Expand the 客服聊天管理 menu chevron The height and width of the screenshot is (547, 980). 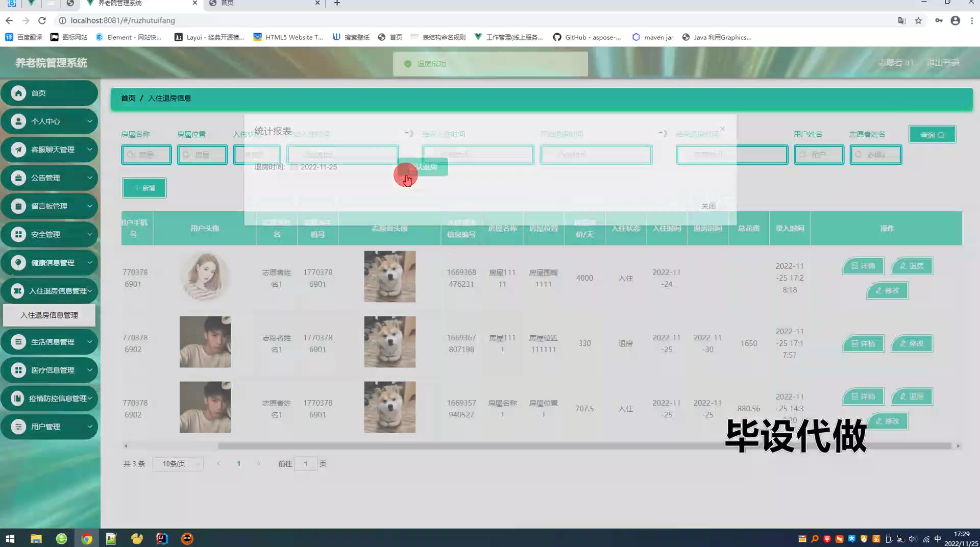click(90, 150)
